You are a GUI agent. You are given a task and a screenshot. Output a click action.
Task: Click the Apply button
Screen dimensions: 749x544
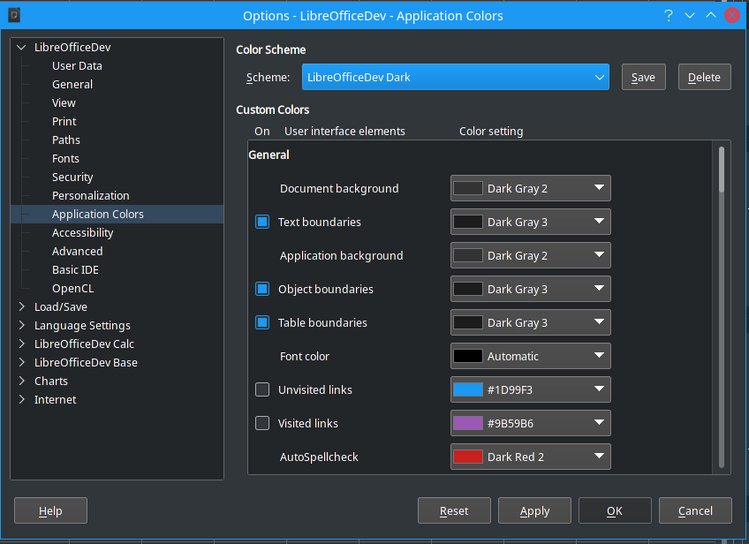point(534,511)
